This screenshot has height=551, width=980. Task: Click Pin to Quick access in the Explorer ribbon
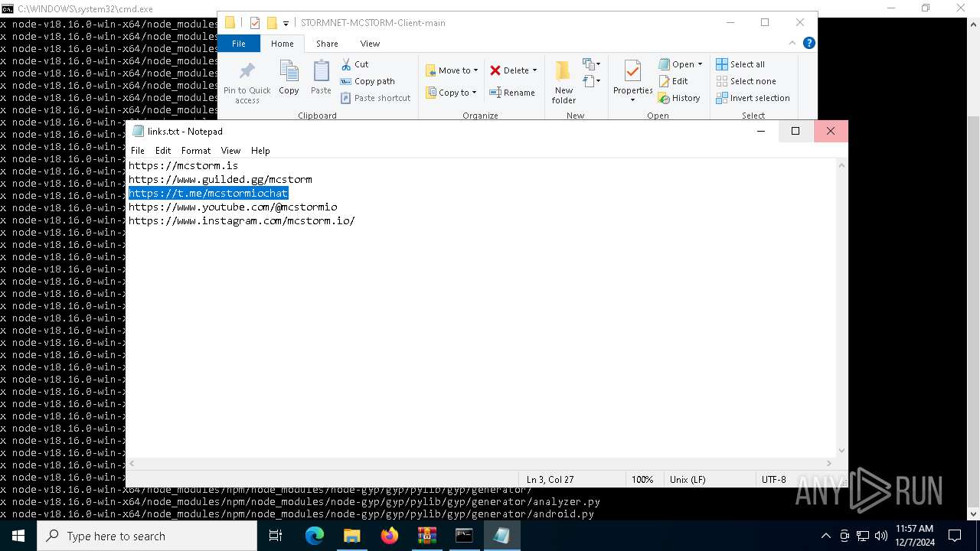click(x=247, y=83)
